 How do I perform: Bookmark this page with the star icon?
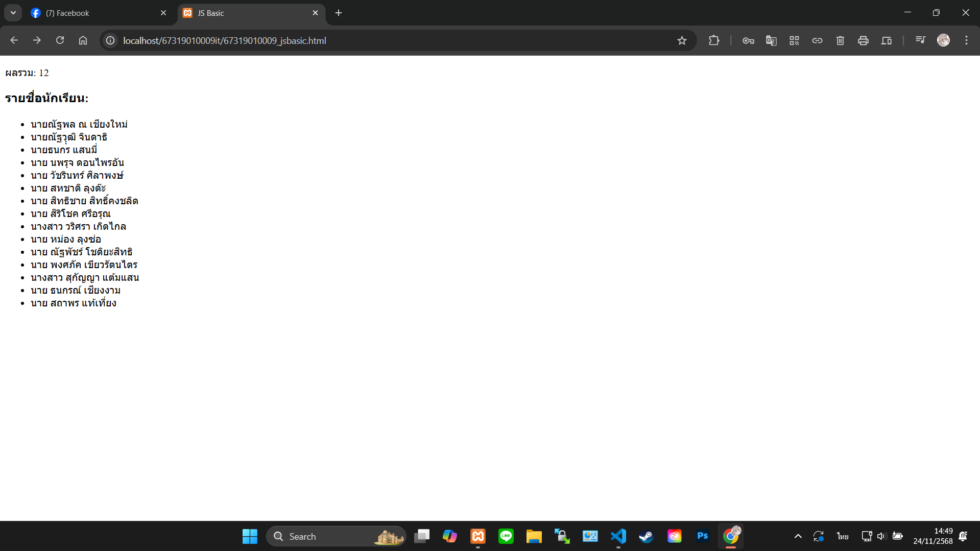click(682, 41)
